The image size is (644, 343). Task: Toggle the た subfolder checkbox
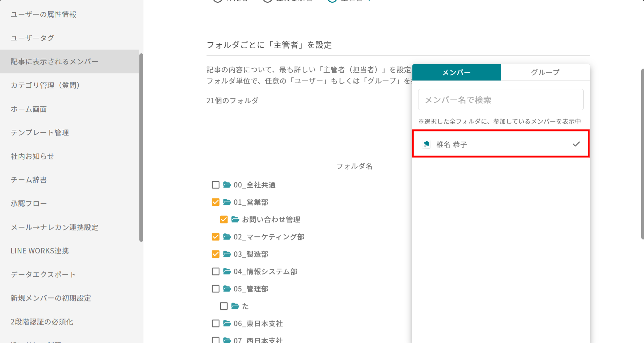224,306
